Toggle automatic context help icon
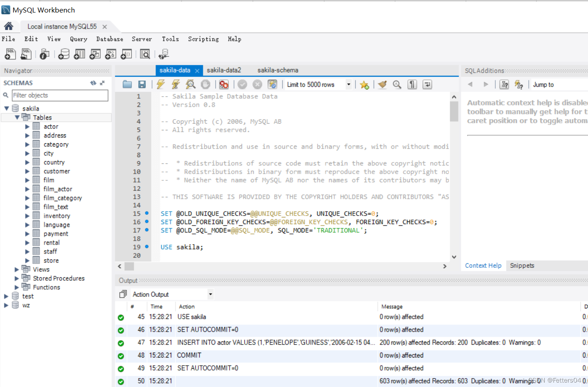Screen dimensions: 588x387 [x=504, y=84]
